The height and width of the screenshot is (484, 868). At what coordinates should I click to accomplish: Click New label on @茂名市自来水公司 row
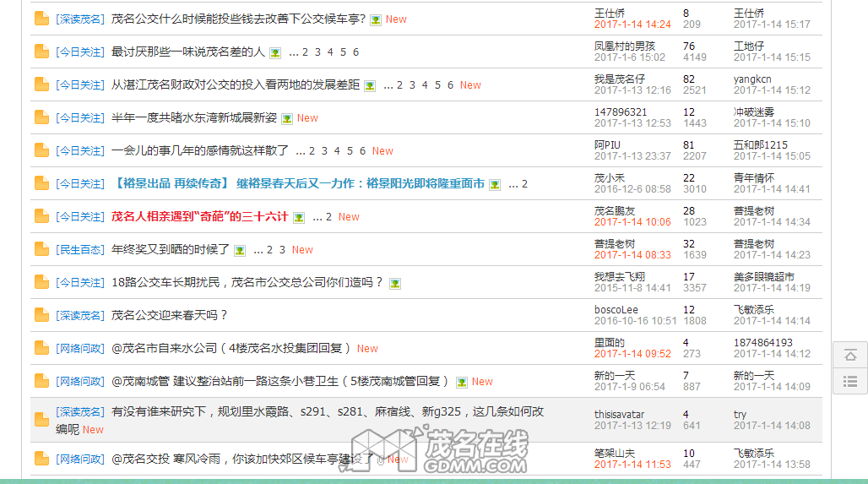click(x=367, y=348)
